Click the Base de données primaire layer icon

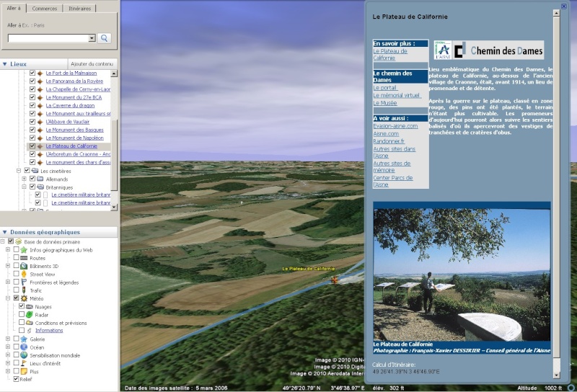(x=18, y=241)
